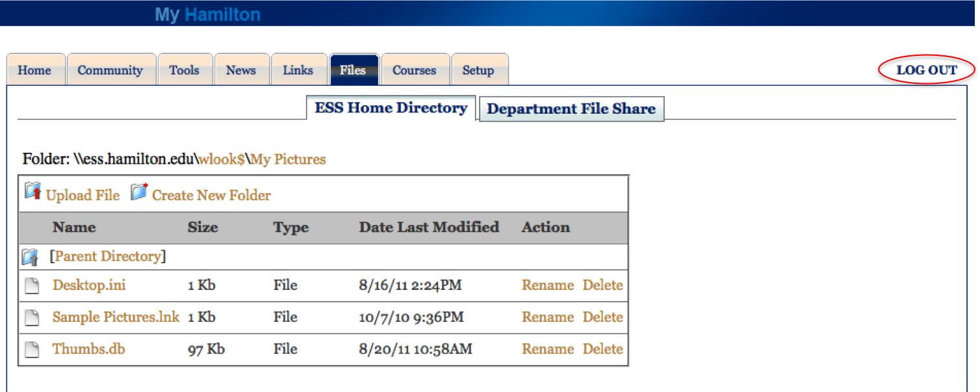Log out using the LOG OUT link
Screen dimensions: 980x392
(927, 70)
